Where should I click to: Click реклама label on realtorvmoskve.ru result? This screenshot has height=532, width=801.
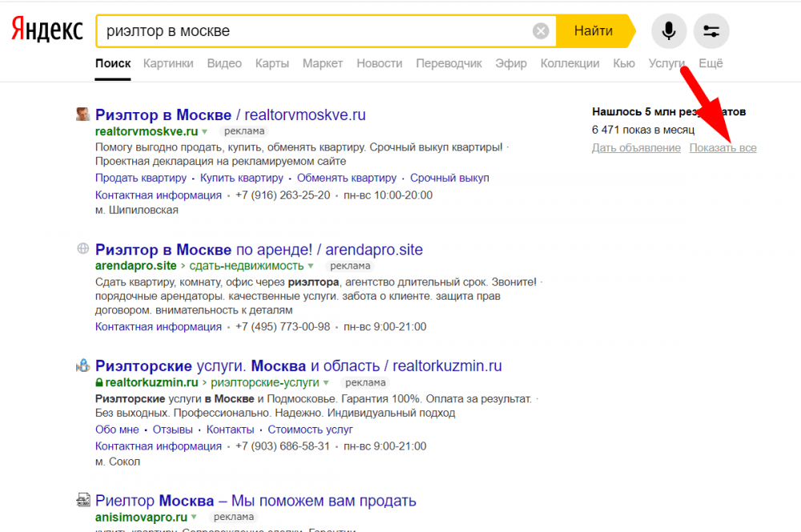click(x=244, y=131)
